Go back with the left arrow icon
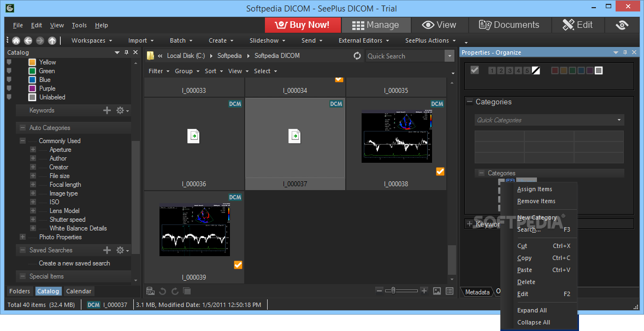Image resolution: width=644 pixels, height=331 pixels. click(x=28, y=40)
